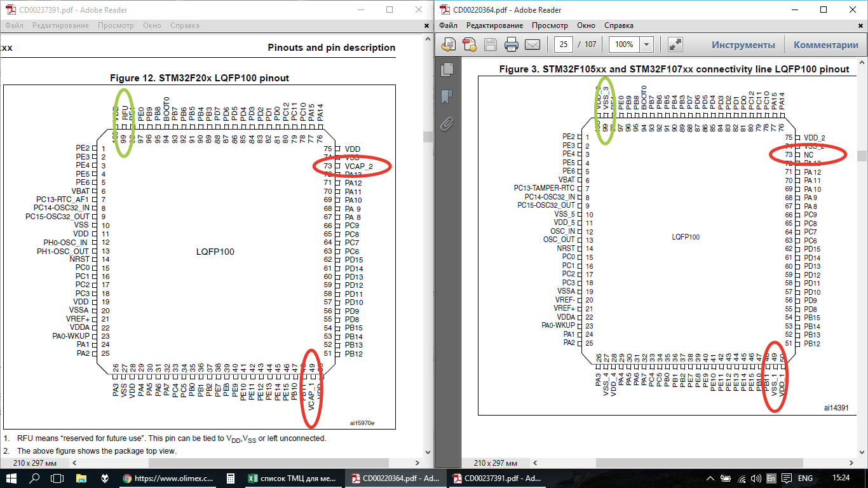The height and width of the screenshot is (488, 868).
Task: Open Окно menu in CD00237391 window
Action: coord(152,25)
